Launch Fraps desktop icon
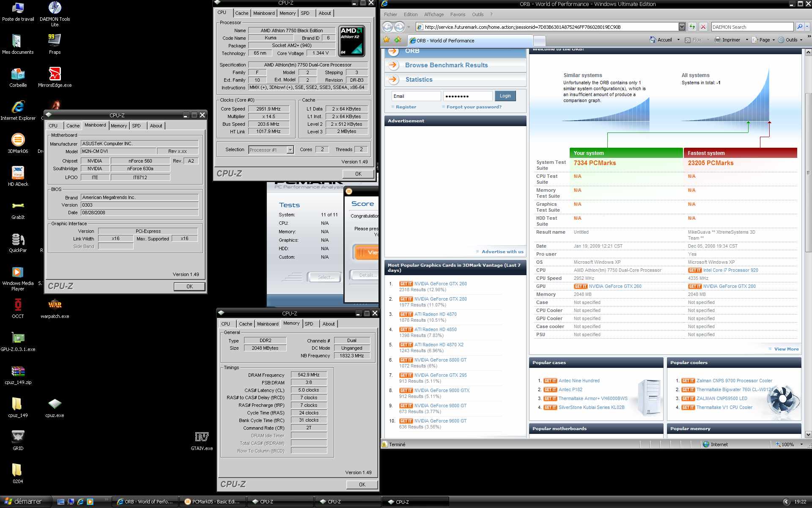 click(x=55, y=44)
